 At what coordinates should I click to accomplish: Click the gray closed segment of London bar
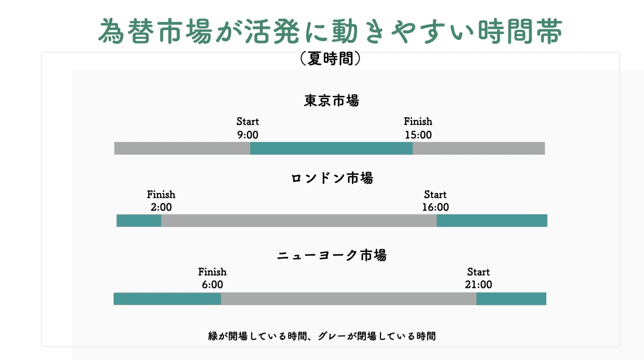[x=299, y=221]
